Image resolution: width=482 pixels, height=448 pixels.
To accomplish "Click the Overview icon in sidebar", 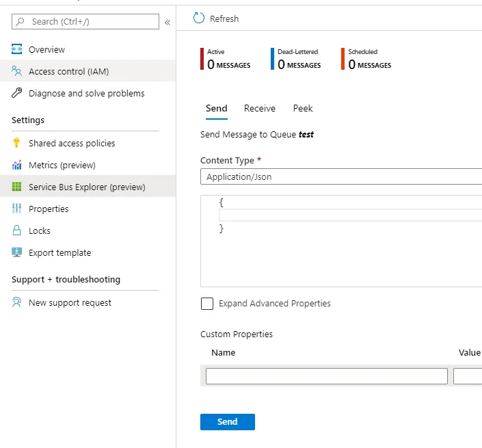I will (17, 49).
